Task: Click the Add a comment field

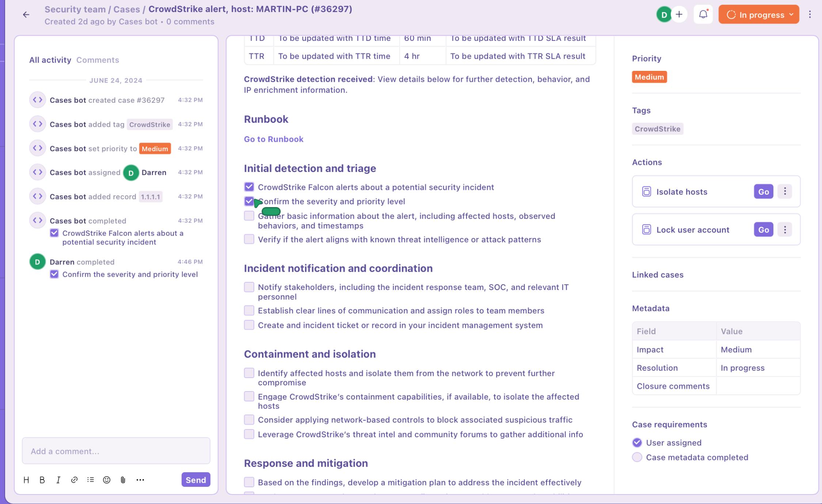Action: point(116,451)
